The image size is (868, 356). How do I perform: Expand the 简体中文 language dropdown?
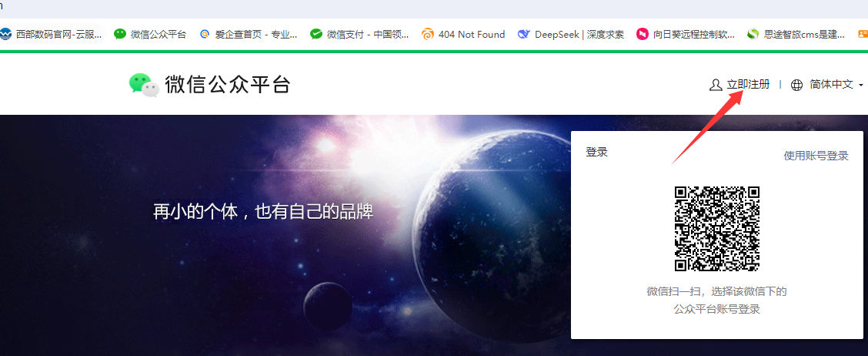[x=831, y=85]
